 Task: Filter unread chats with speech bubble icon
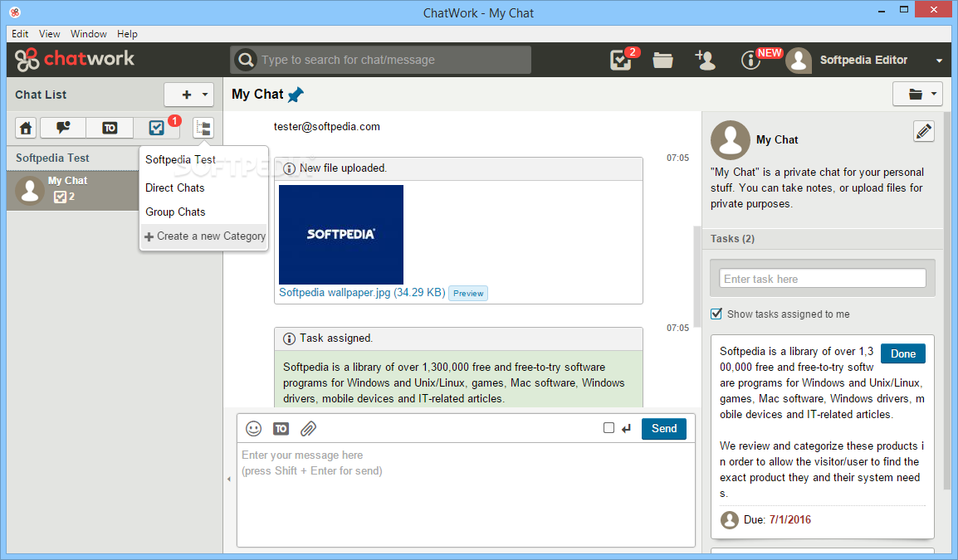tap(63, 128)
